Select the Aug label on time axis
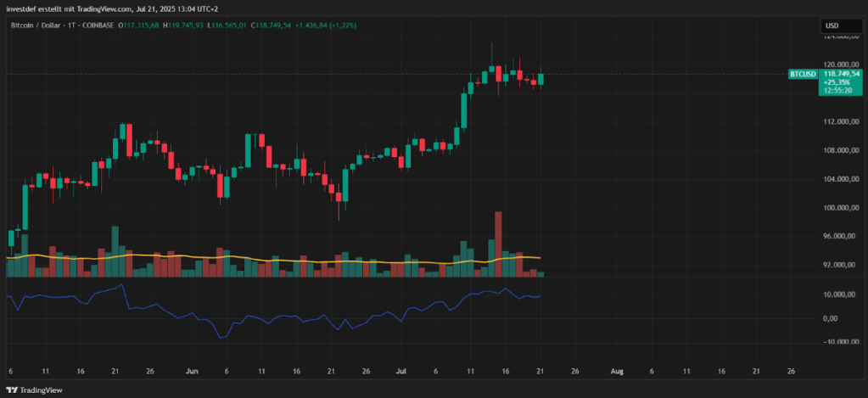Image resolution: width=868 pixels, height=398 pixels. click(x=617, y=372)
